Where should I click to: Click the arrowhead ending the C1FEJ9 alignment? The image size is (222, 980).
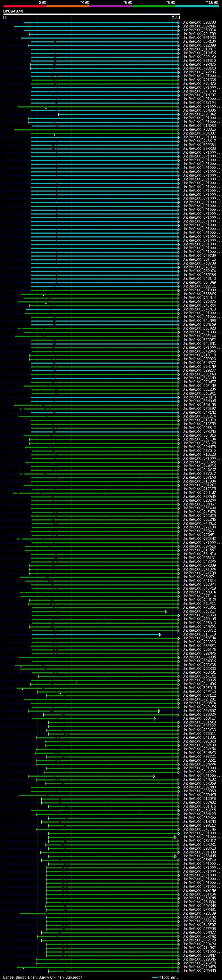coord(160,634)
